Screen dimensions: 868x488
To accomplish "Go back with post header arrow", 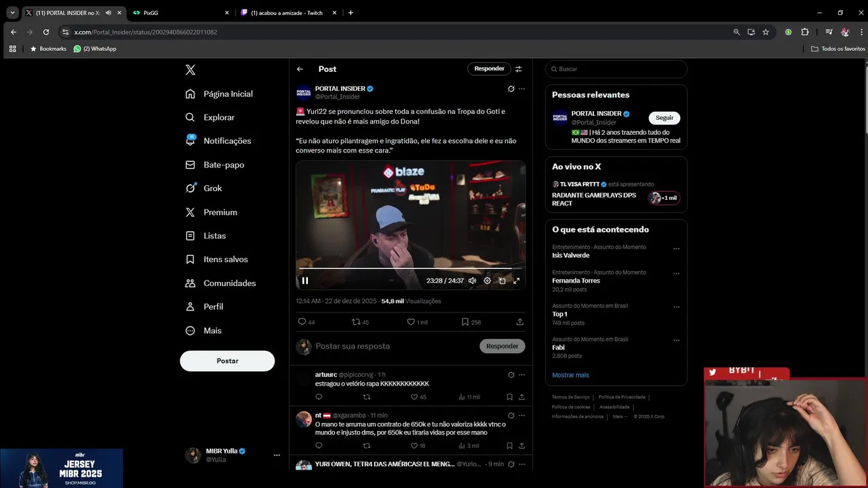I will coord(300,69).
